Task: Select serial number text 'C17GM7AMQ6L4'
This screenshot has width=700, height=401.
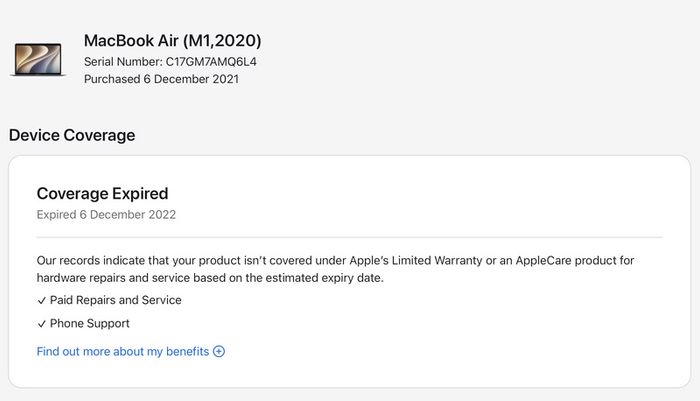Action: 211,62
